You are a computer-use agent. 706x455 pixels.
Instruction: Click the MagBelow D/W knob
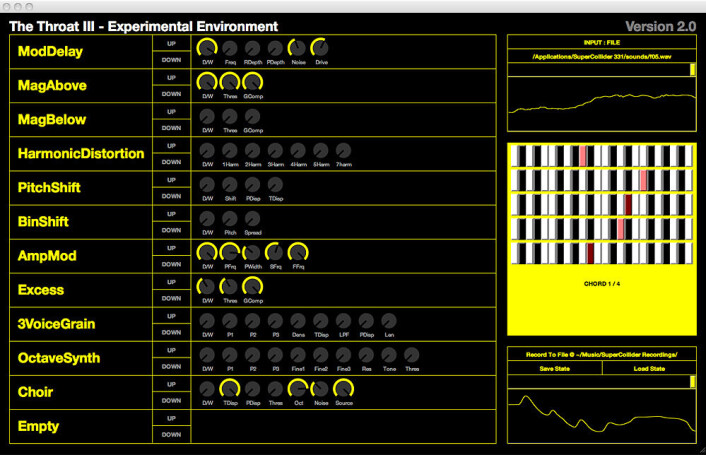207,117
